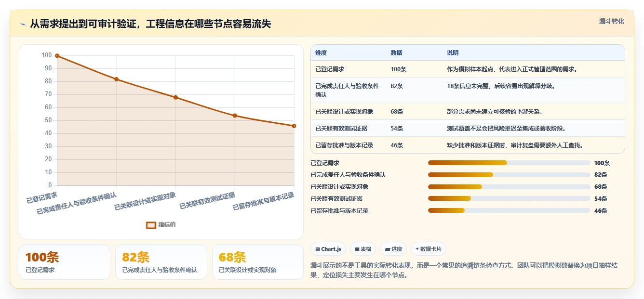Click the 漏斗转化 label in header
The width and height of the screenshot is (644, 299).
(x=611, y=21)
